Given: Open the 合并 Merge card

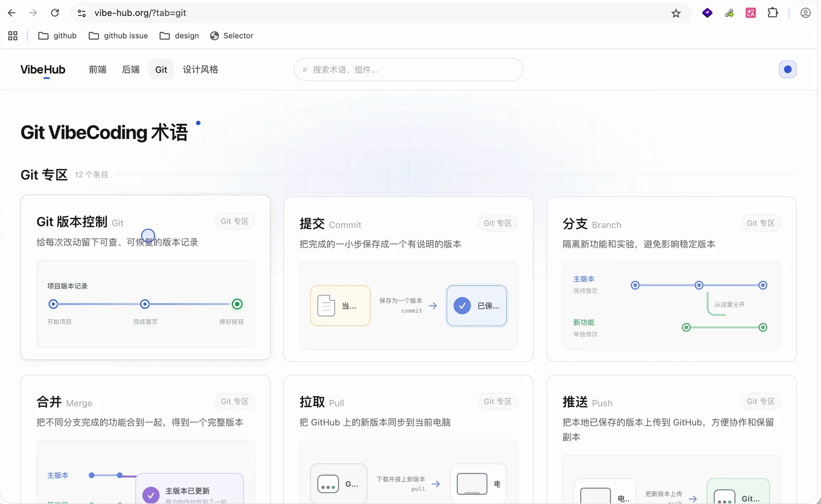Looking at the screenshot, I should tap(145, 439).
